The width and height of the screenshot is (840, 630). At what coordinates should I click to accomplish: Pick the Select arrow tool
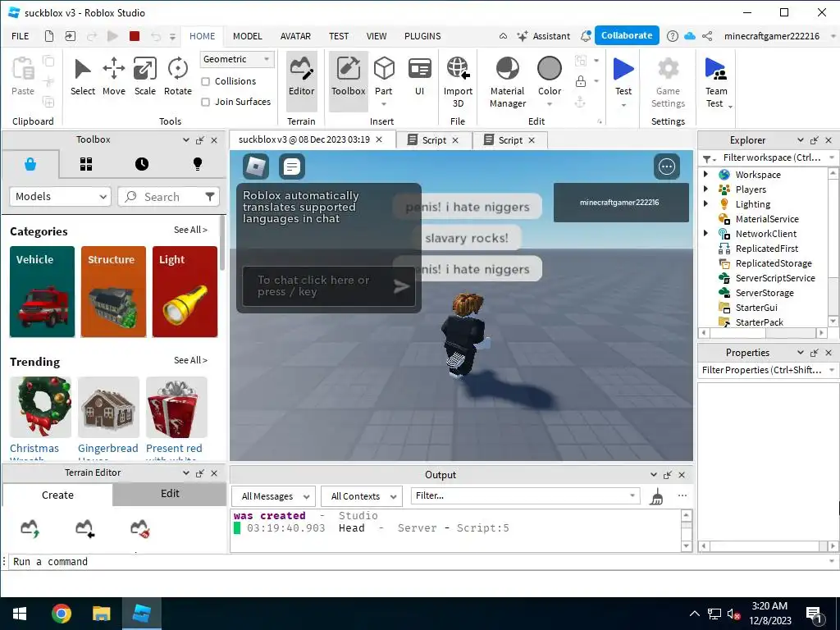[83, 76]
